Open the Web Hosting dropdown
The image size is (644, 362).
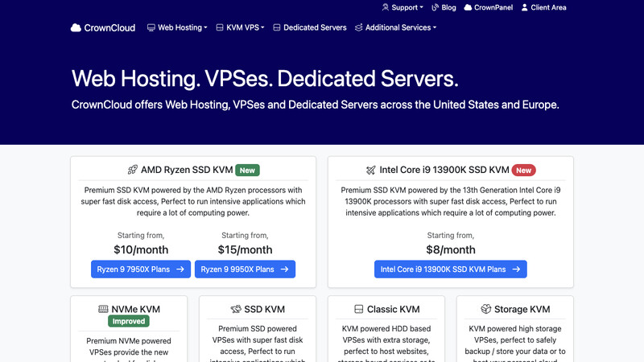(x=177, y=27)
